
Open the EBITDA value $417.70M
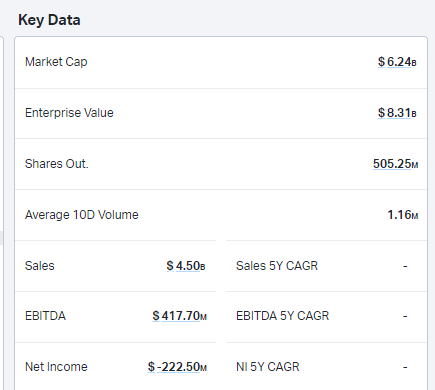[x=180, y=316]
